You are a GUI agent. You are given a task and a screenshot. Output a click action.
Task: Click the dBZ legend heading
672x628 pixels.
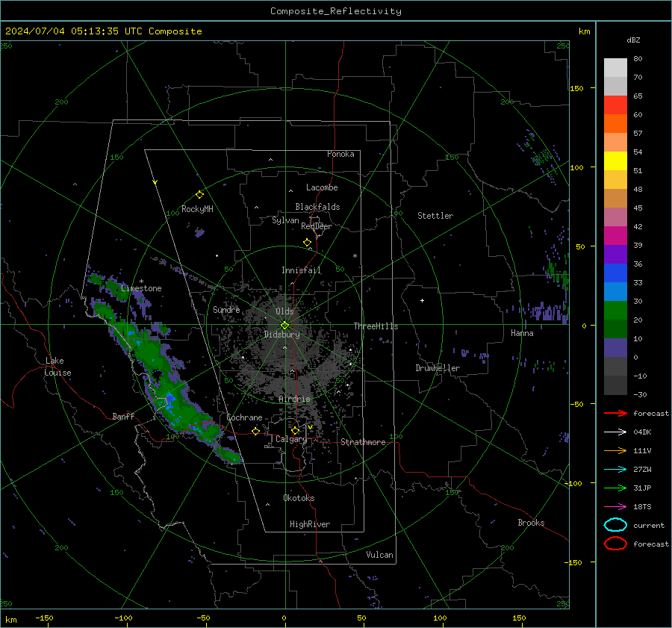point(633,40)
